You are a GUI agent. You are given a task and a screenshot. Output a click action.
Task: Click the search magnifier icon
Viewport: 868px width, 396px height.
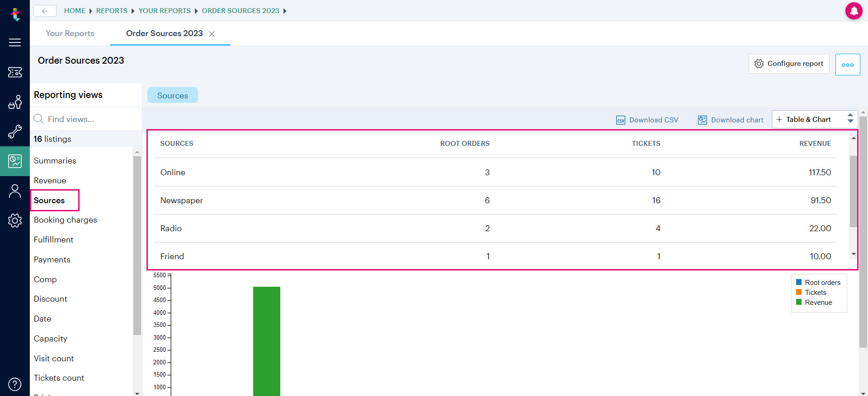coord(39,119)
